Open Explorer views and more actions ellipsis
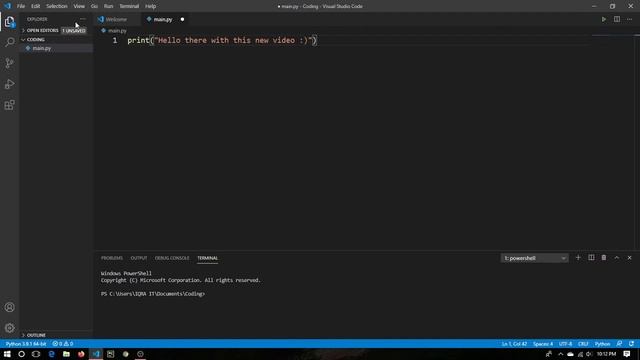This screenshot has height=360, width=640. (x=83, y=19)
